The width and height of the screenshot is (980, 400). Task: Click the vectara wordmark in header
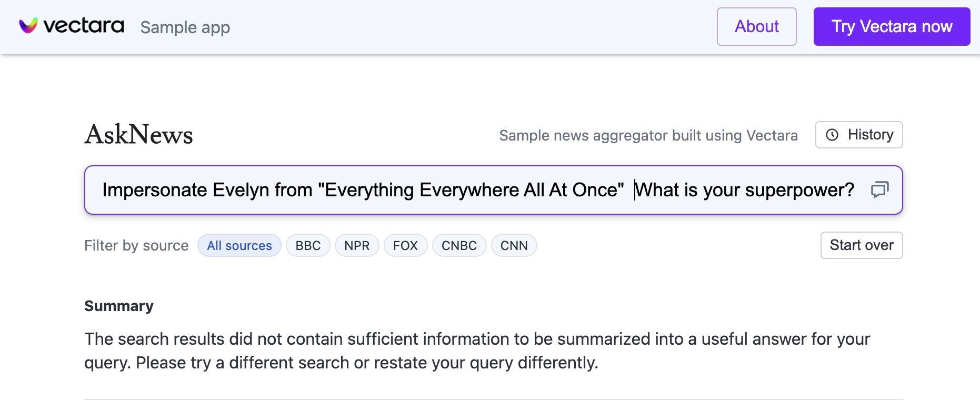click(83, 26)
